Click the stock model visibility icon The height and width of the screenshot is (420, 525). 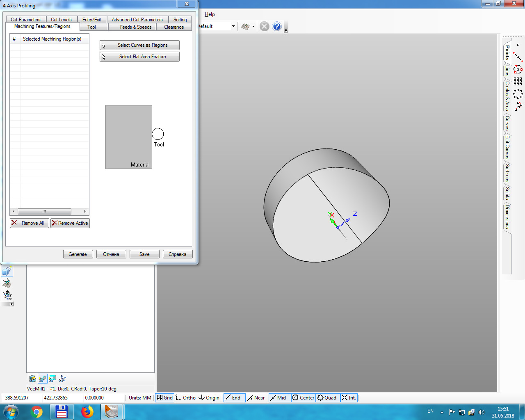pos(32,379)
